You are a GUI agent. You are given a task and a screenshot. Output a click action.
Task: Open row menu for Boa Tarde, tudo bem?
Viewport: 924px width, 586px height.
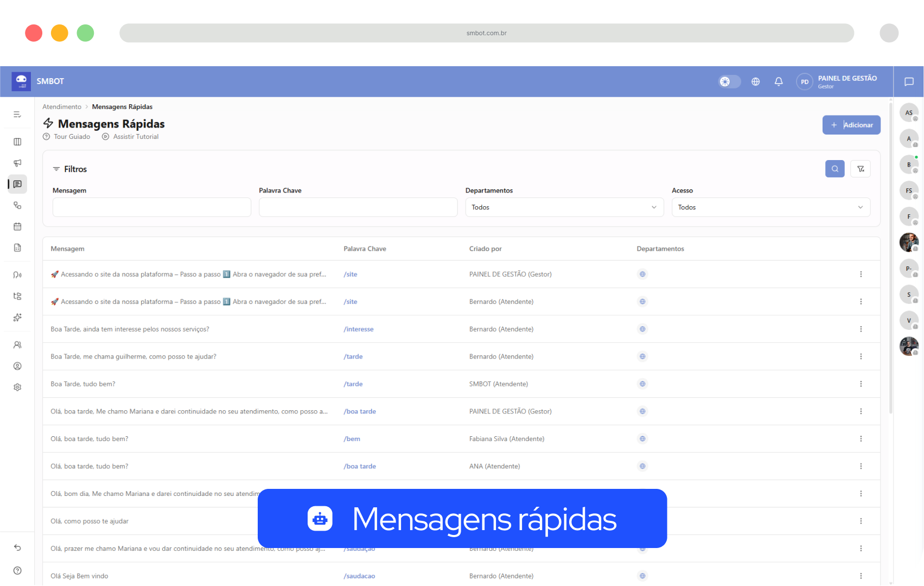(x=861, y=384)
